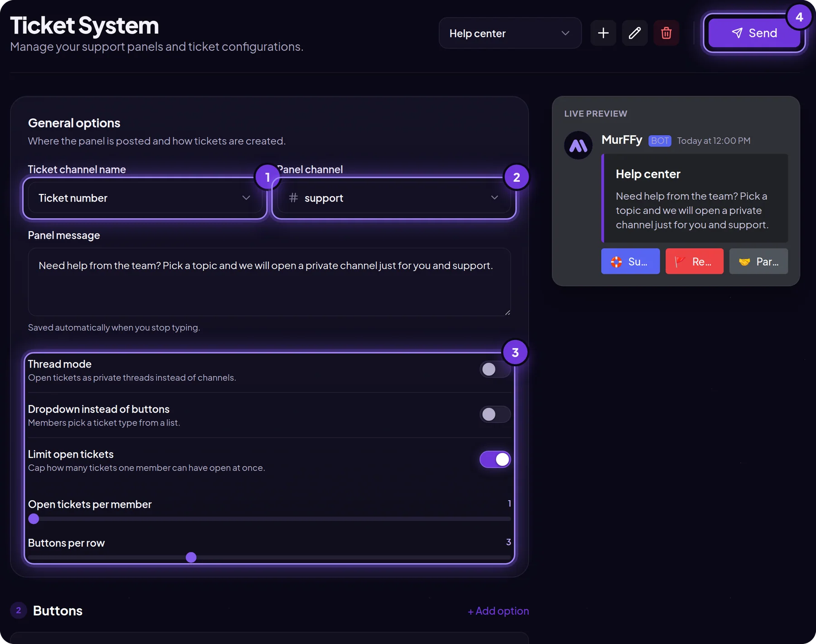Viewport: 816px width, 644px height.
Task: Click the "Buttons" section heading
Action: click(x=58, y=611)
